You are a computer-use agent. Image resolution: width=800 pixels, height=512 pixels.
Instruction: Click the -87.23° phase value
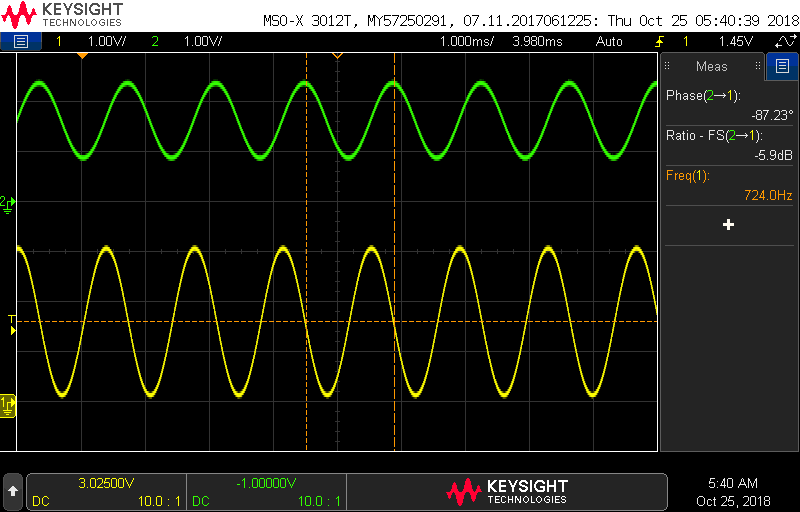click(772, 115)
